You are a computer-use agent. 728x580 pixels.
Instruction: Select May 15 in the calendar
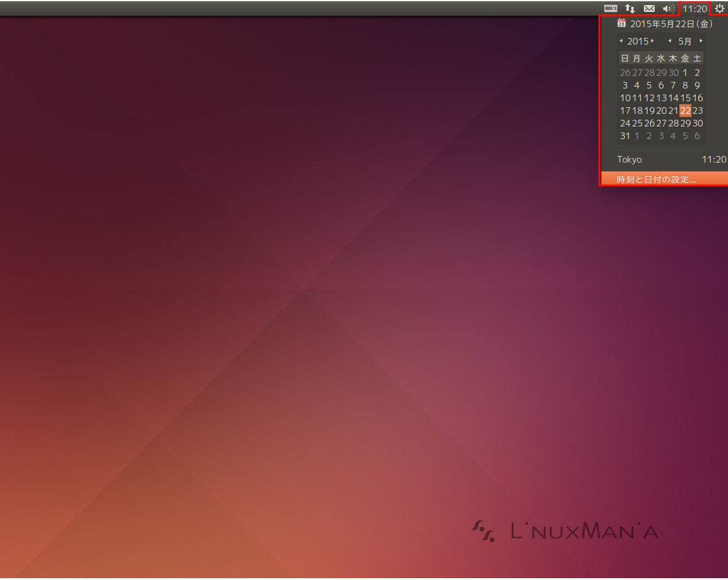pyautogui.click(x=685, y=98)
